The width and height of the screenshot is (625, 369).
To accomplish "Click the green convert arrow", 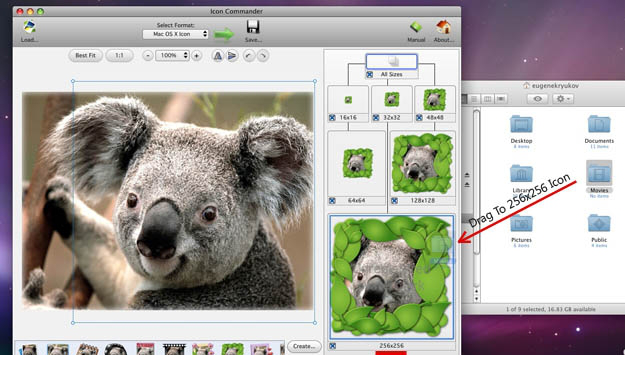I will [x=224, y=34].
